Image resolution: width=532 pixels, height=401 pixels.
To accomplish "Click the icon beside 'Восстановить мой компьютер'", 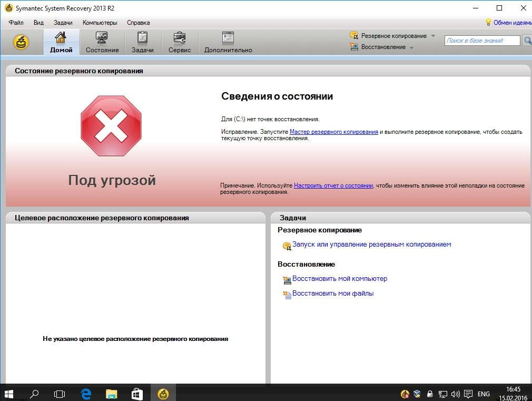I will 287,280.
